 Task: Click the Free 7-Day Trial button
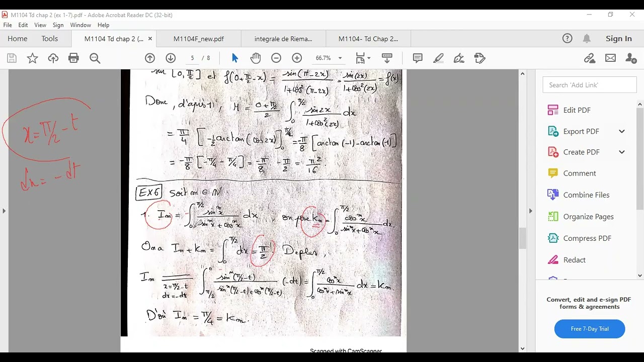pos(590,329)
